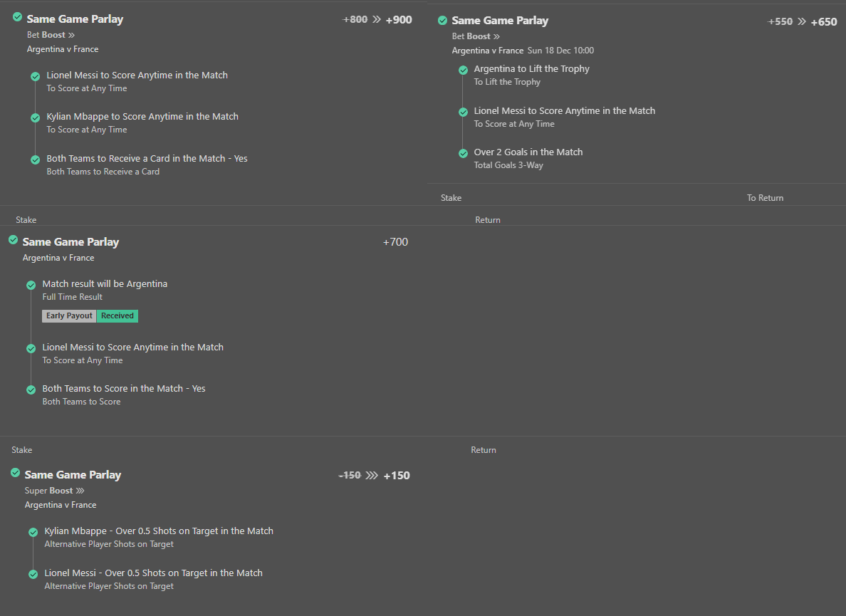Click the Match result will be Argentina text
Screen dimensions: 846x616
[x=105, y=283]
